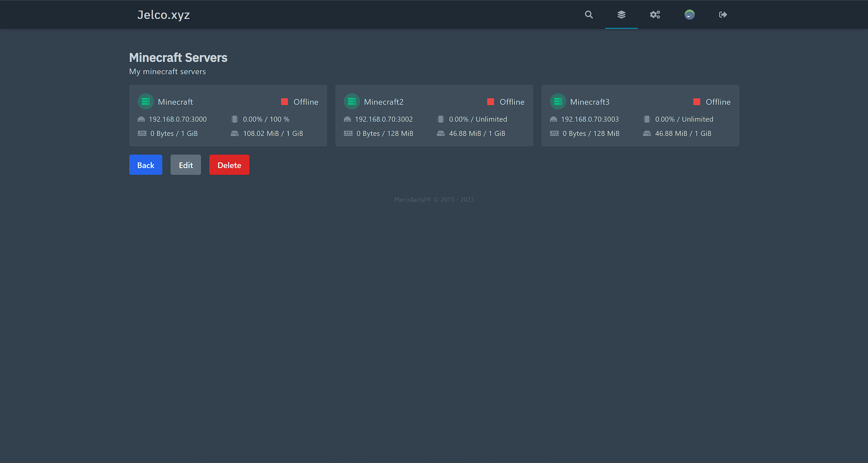Image resolution: width=868 pixels, height=463 pixels.
Task: Open the search icon in the navbar
Action: click(589, 15)
